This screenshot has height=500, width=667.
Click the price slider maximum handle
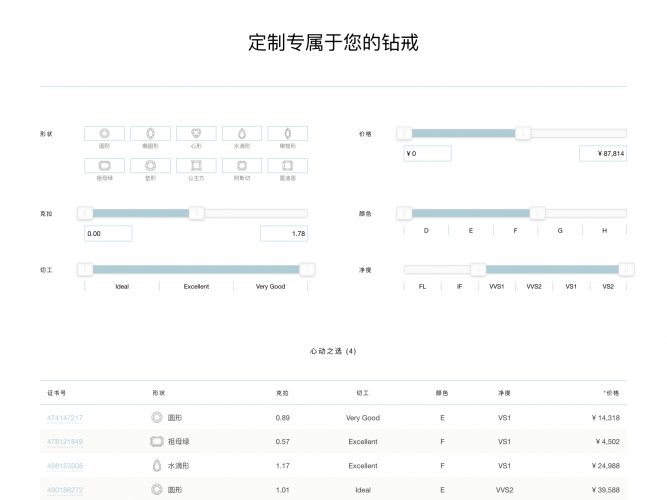pos(523,133)
